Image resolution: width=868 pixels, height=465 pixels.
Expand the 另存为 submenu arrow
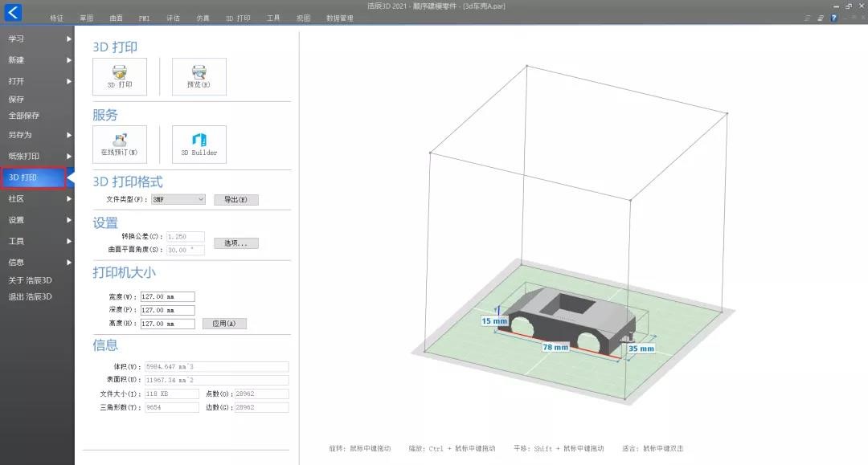point(69,135)
